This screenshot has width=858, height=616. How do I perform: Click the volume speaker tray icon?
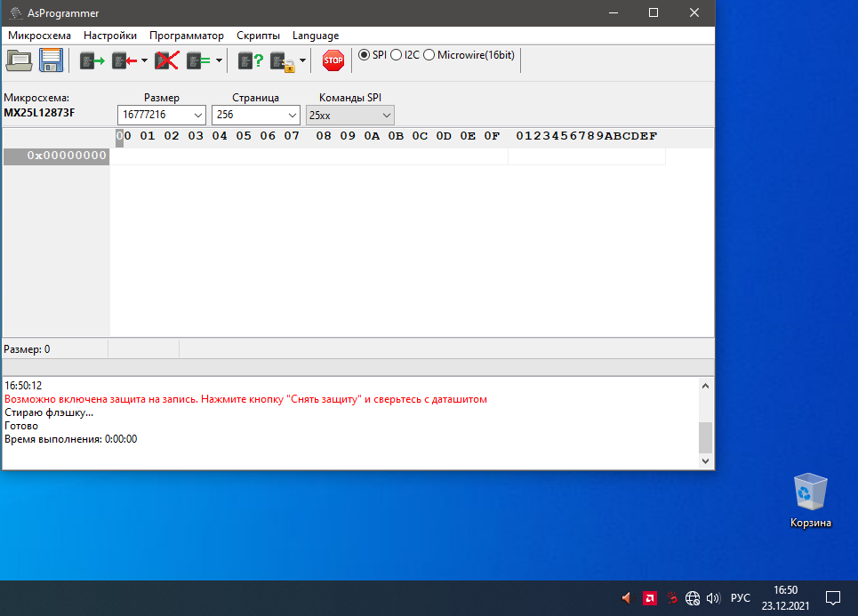pos(713,598)
